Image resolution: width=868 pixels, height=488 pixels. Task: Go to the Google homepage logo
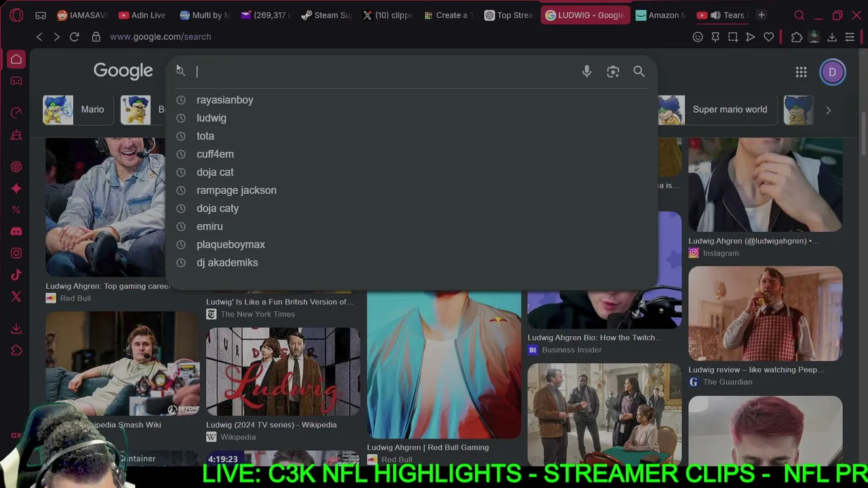point(123,71)
